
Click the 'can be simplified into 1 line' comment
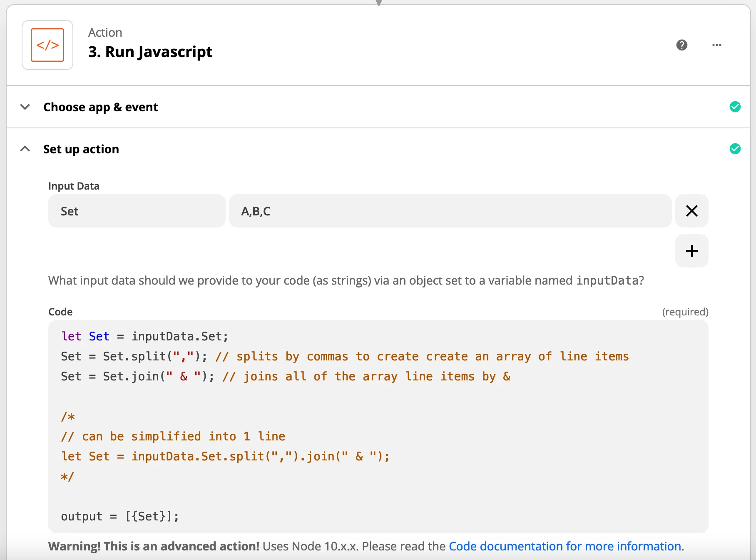[173, 436]
